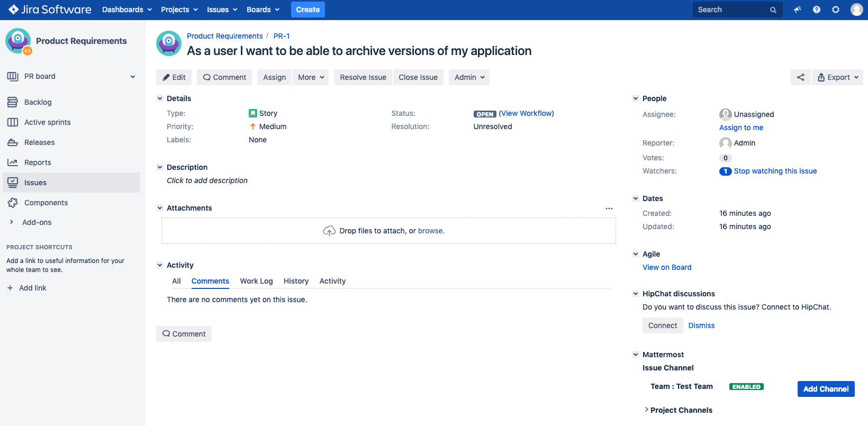Image resolution: width=868 pixels, height=426 pixels.
Task: Open the help question mark icon
Action: pos(817,10)
